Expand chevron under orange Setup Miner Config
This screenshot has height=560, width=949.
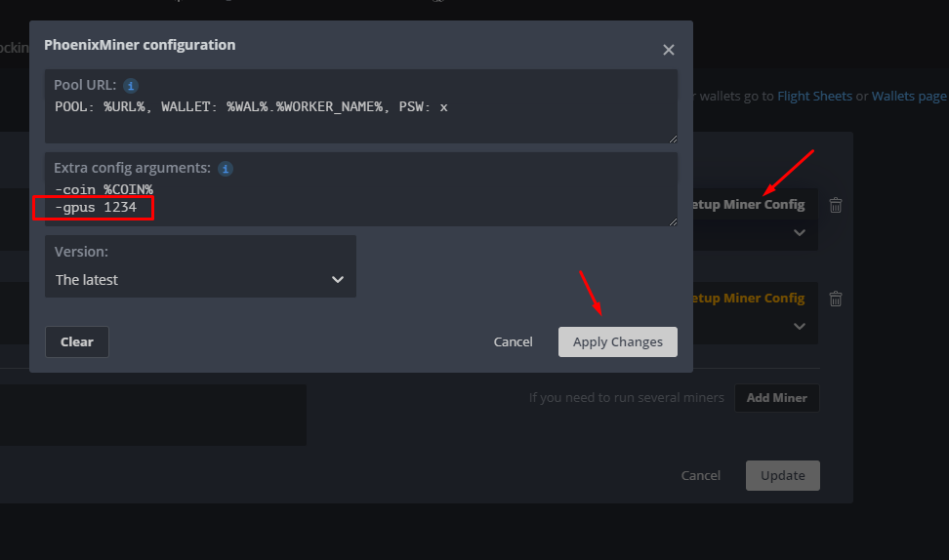pyautogui.click(x=799, y=327)
